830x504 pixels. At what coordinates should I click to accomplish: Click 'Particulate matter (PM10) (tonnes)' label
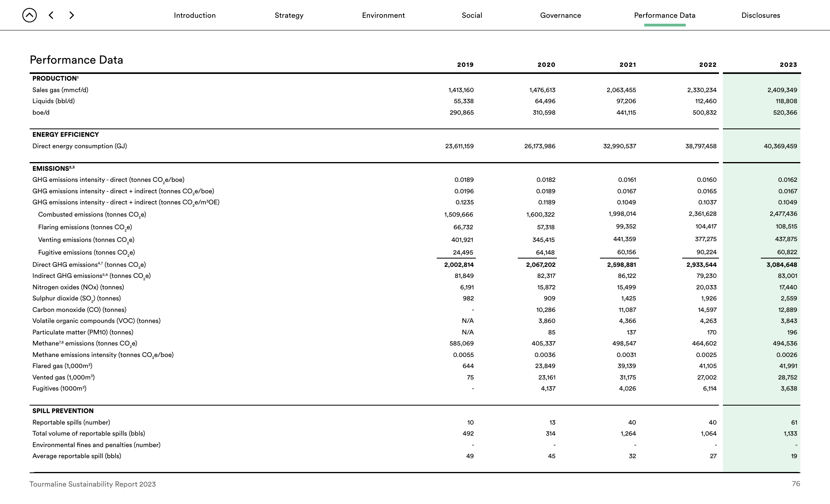click(83, 332)
